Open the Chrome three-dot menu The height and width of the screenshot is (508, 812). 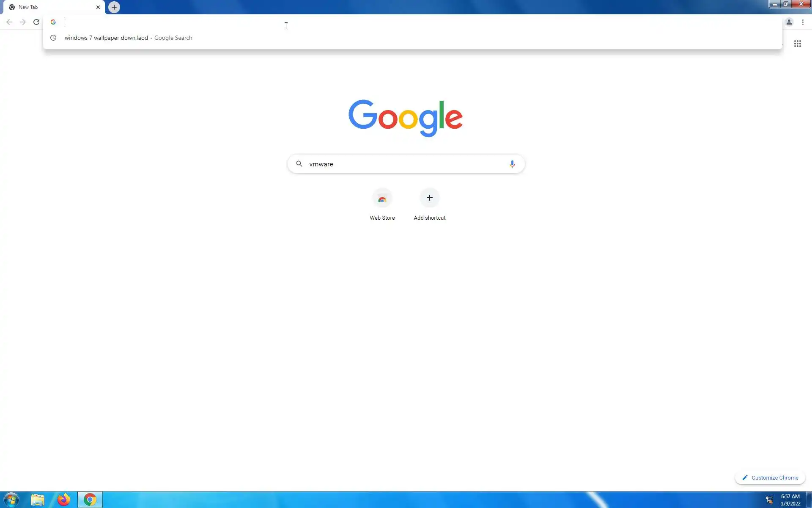click(803, 22)
